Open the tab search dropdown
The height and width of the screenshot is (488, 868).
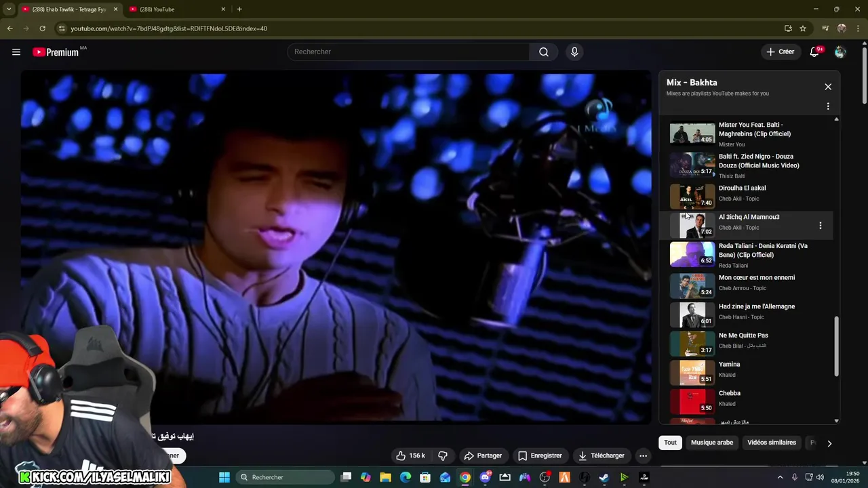(9, 9)
